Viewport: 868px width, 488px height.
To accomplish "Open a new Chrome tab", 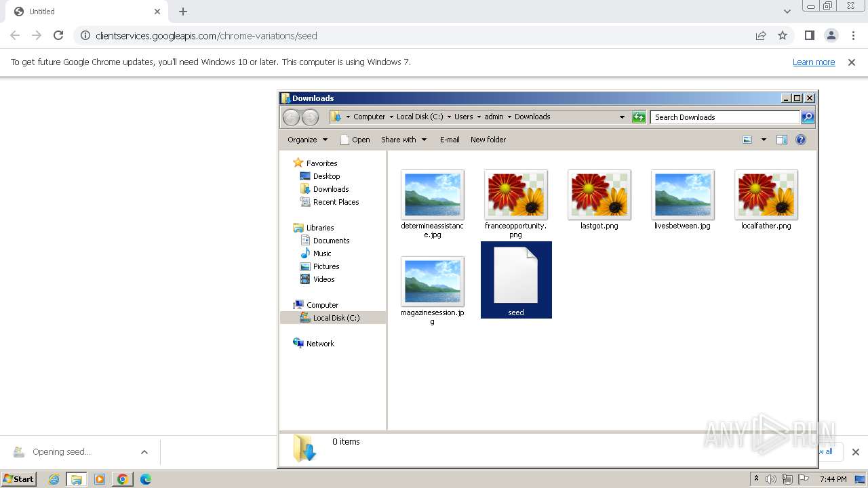I will [x=183, y=12].
